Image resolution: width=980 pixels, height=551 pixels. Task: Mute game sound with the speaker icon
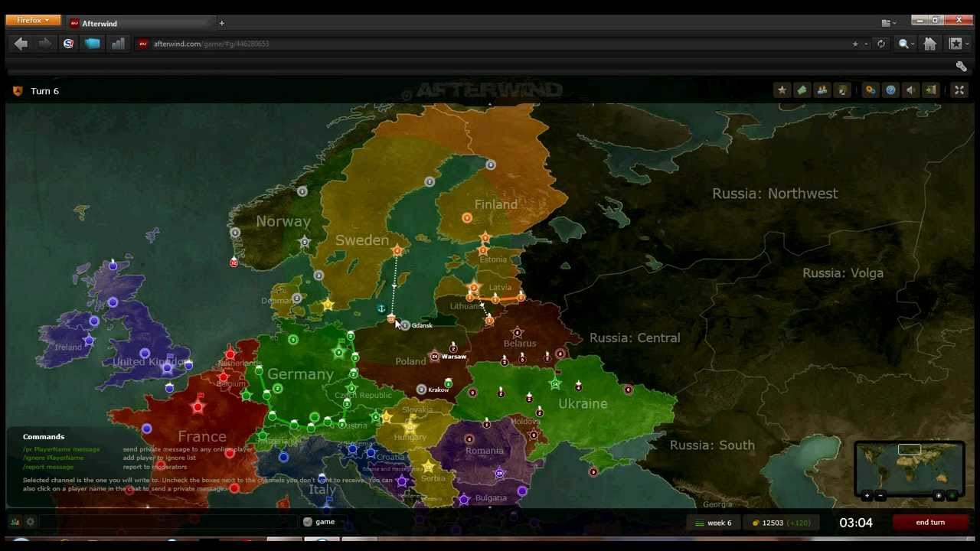pos(910,90)
